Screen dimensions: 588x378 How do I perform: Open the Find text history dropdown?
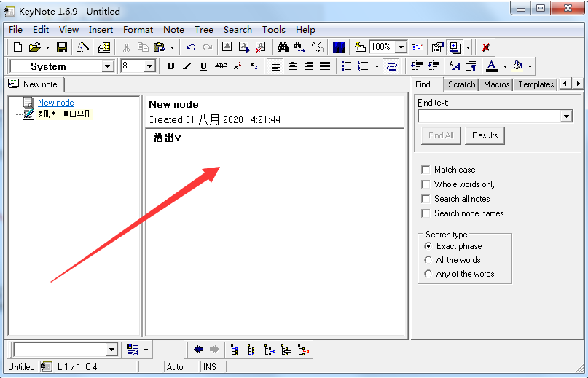click(566, 117)
